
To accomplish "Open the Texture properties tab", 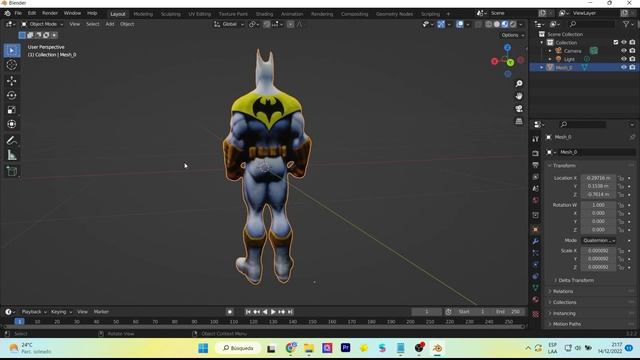I will pos(536,314).
